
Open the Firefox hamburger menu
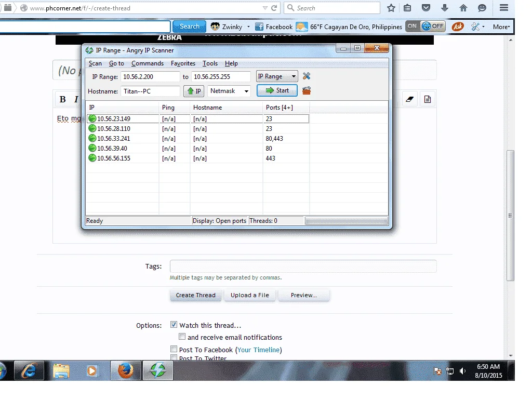[504, 7]
